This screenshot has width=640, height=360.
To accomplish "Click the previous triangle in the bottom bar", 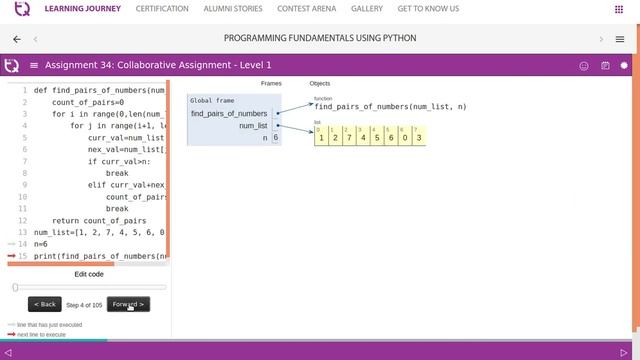I will (8, 352).
